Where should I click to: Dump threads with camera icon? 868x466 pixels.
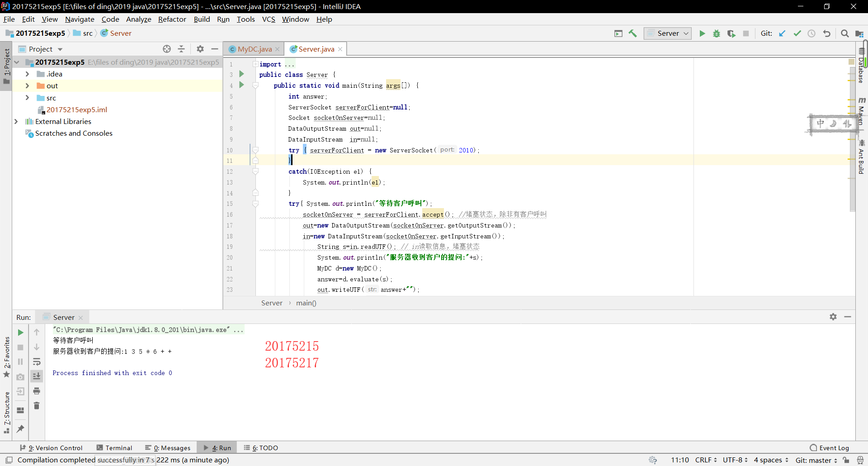pyautogui.click(x=20, y=377)
